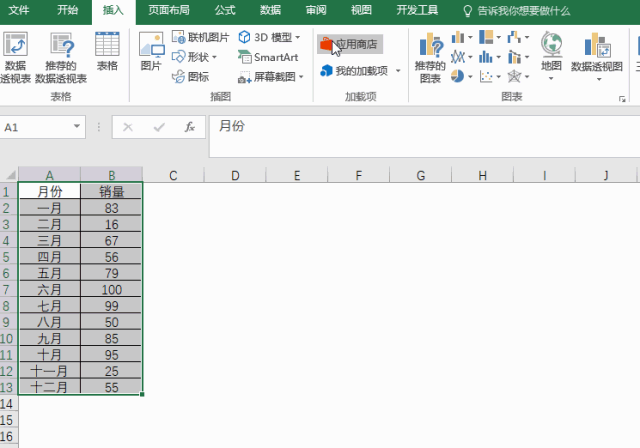The width and height of the screenshot is (640, 448).
Task: Insert a table (表格)
Action: pos(107,51)
